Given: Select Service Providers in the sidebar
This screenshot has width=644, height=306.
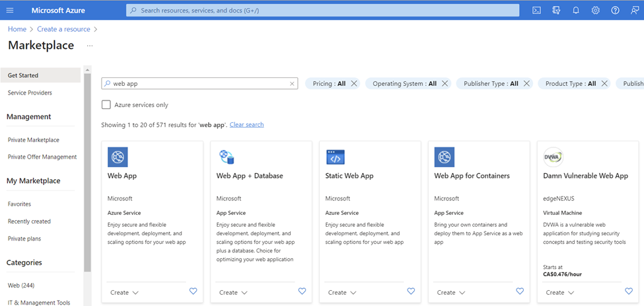Looking at the screenshot, I should pos(30,93).
